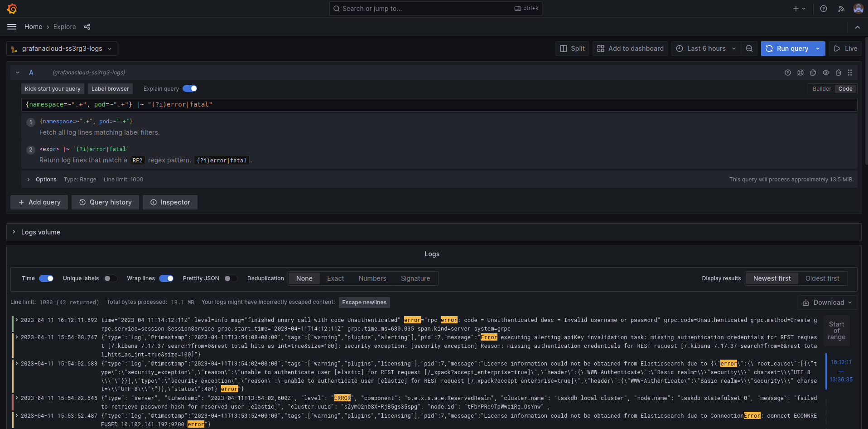The height and width of the screenshot is (429, 868).
Task: Click the share icon beside Explore
Action: coord(87,27)
